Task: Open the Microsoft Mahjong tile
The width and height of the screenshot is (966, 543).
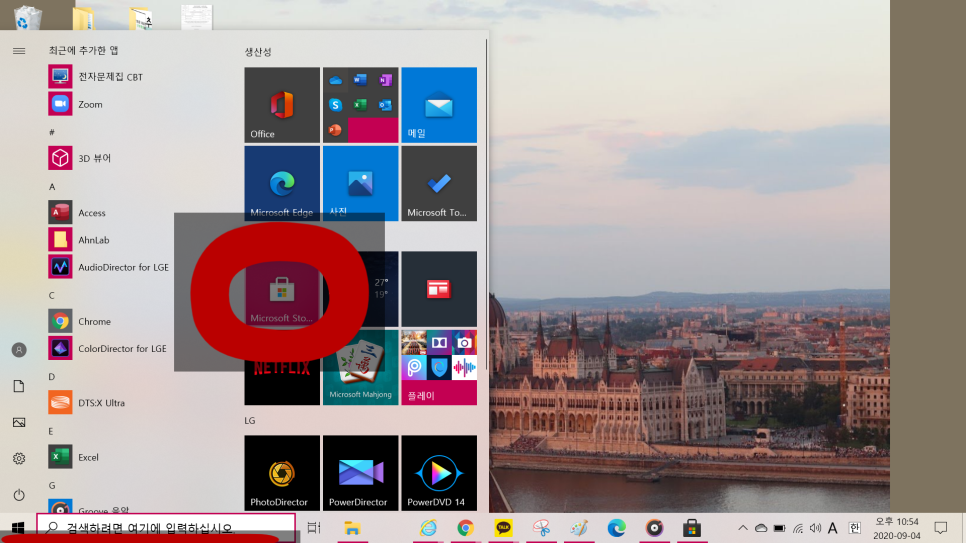Action: tap(360, 367)
